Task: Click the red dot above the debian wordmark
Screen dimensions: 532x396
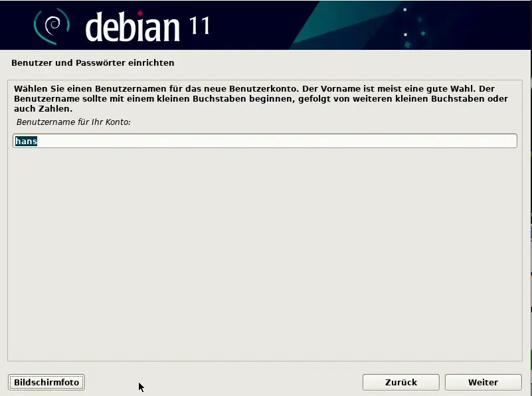Action: point(141,13)
